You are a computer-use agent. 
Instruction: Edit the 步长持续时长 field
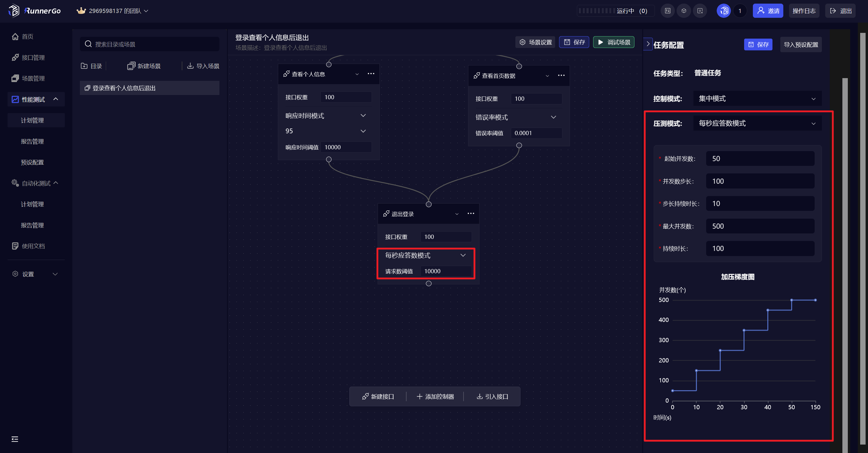(x=760, y=203)
